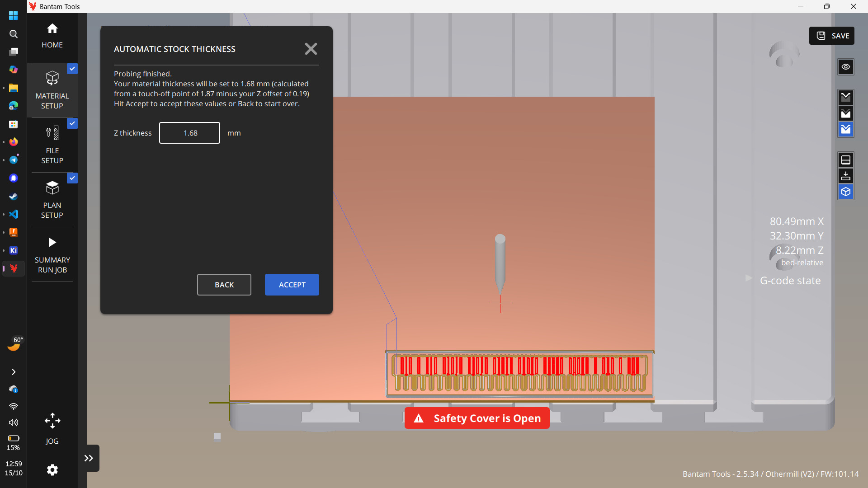Select the circuit board part in the preview

pos(519,374)
